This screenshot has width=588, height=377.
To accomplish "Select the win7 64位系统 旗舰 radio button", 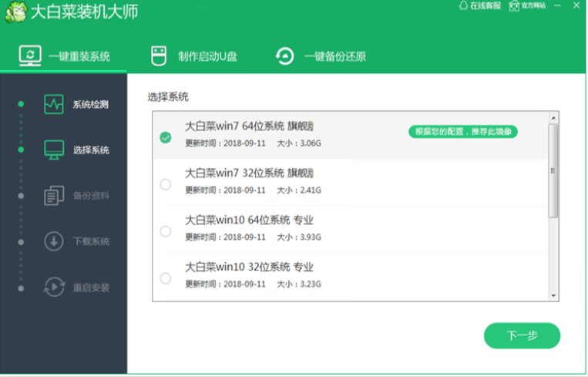I will coord(165,137).
